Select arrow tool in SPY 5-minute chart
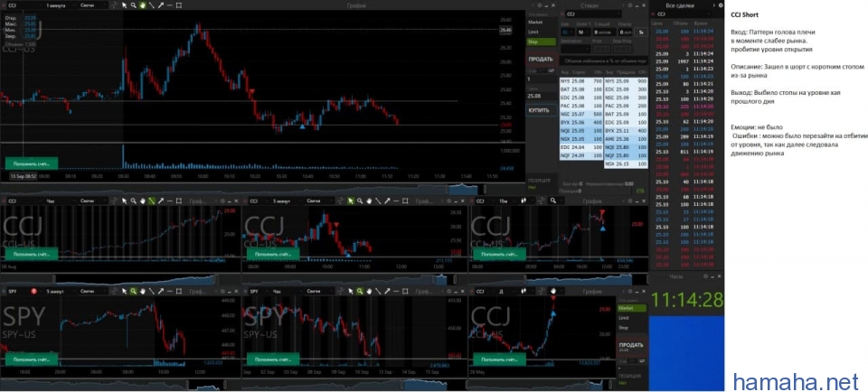The height and width of the screenshot is (392, 868). click(x=161, y=291)
